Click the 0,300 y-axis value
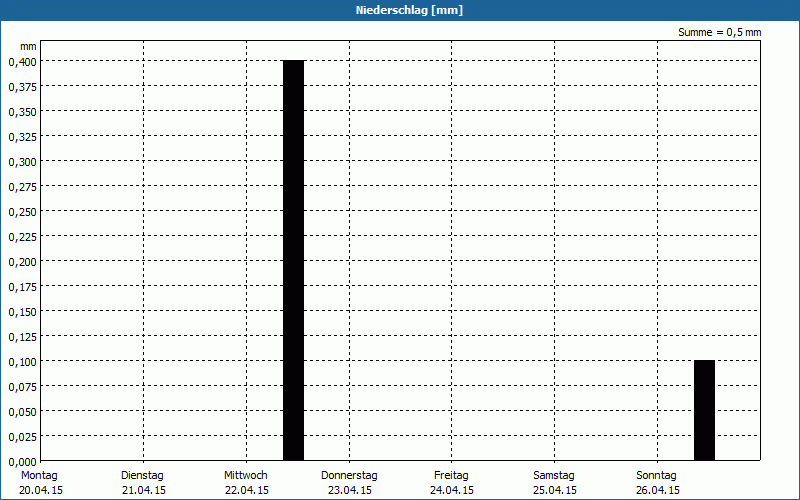Image resolution: width=800 pixels, height=500 pixels. tap(22, 162)
